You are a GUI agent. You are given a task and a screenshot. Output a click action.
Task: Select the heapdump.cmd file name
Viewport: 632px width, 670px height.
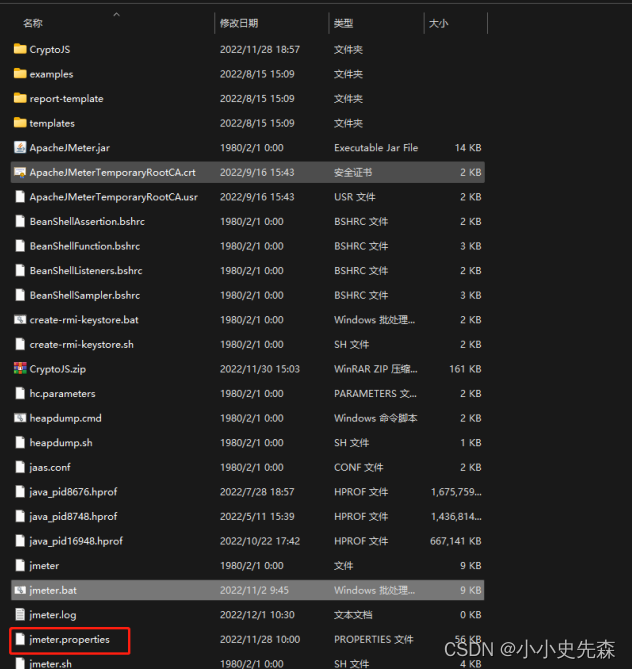click(65, 418)
